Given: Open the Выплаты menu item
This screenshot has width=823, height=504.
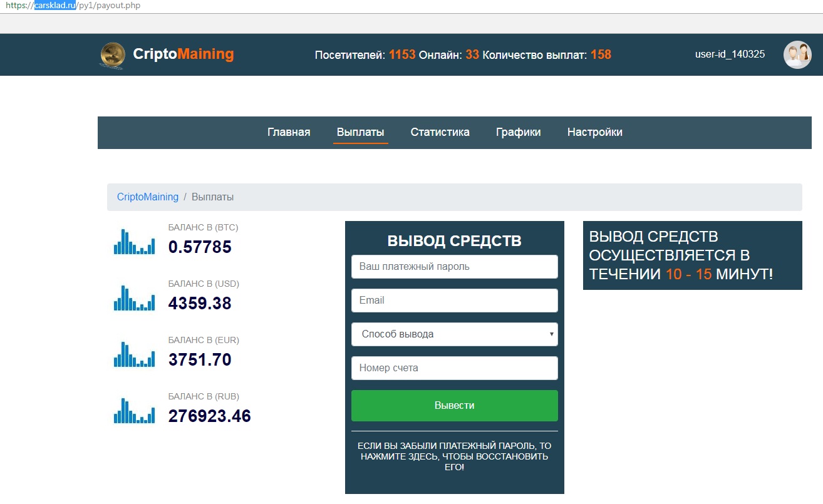Looking at the screenshot, I should (361, 132).
